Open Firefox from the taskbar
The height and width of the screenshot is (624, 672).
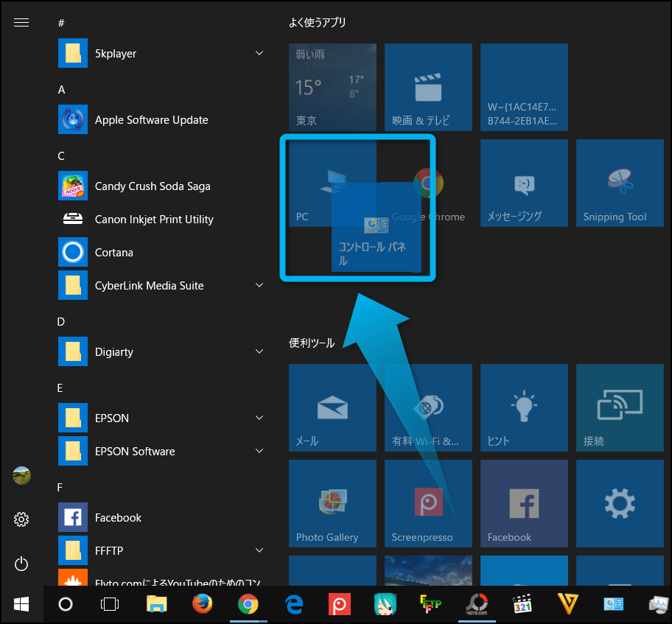(202, 604)
